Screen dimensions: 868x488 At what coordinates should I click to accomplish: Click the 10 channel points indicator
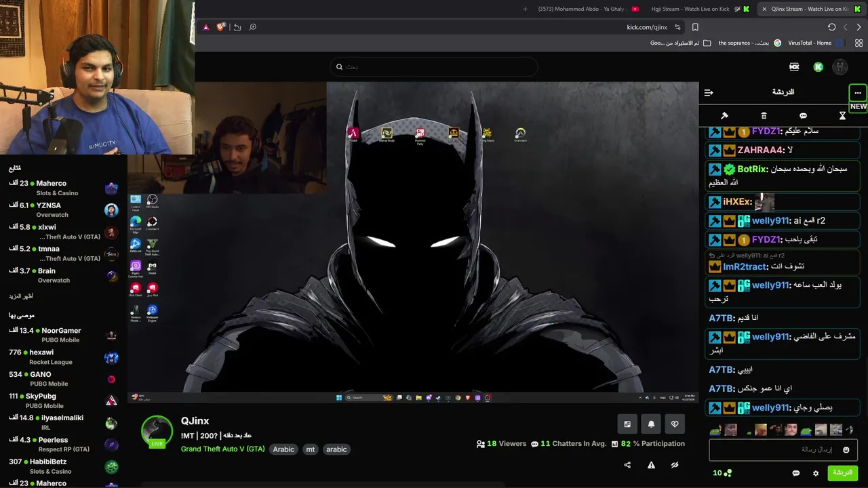(x=722, y=473)
